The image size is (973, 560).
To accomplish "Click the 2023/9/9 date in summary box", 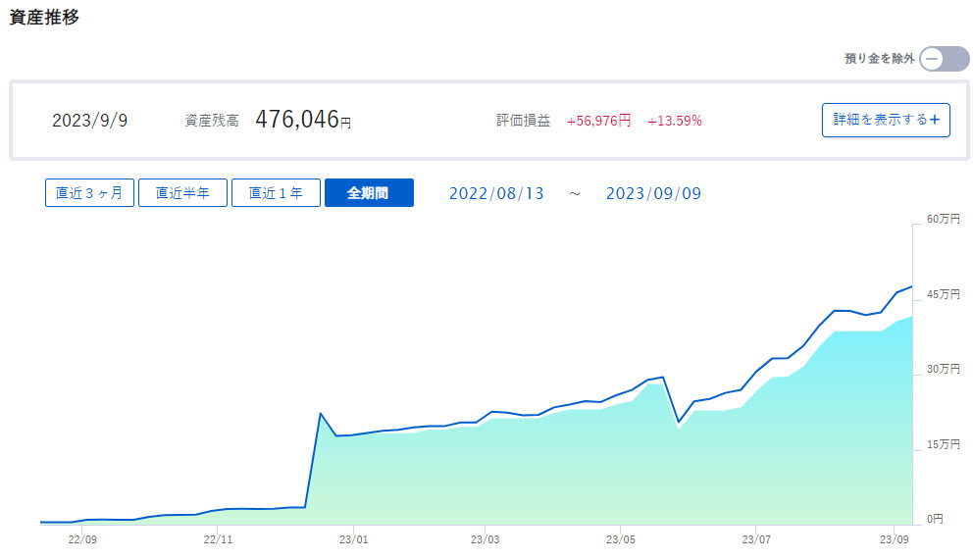I will [x=89, y=121].
